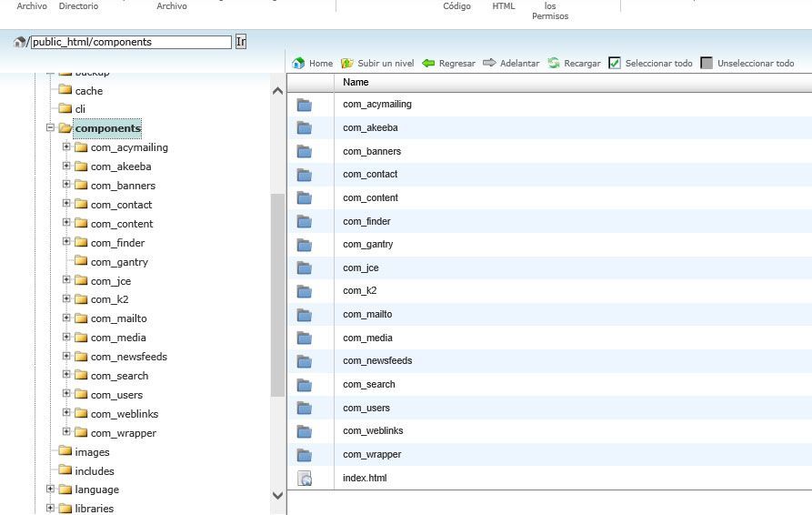The height and width of the screenshot is (515, 812).
Task: Expand the libraries tree node
Action: (50, 508)
